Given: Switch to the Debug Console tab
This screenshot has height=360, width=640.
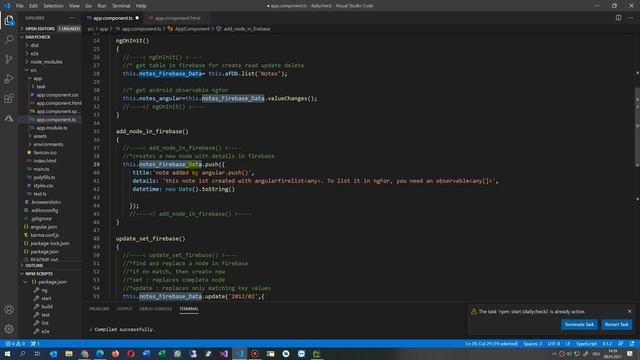Looking at the screenshot, I should (156, 309).
